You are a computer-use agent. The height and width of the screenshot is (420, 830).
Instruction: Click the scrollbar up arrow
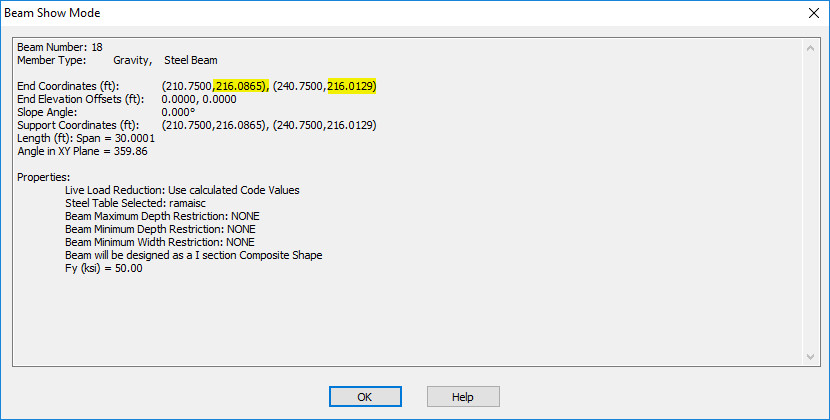pos(810,48)
